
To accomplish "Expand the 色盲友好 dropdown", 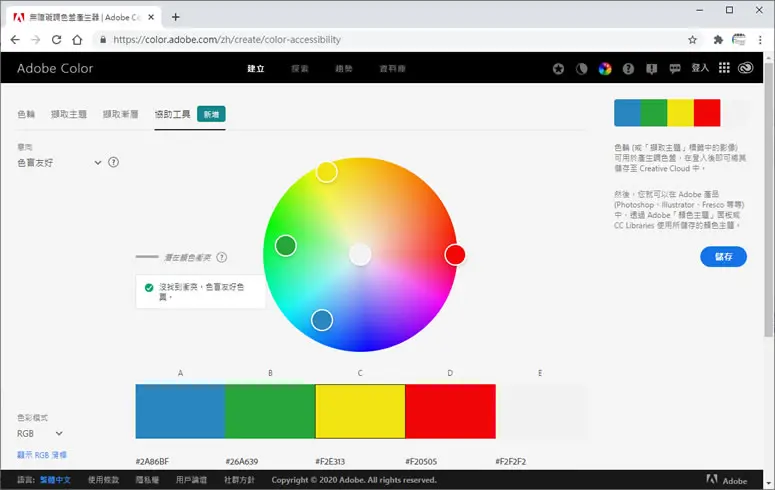I will [59, 163].
